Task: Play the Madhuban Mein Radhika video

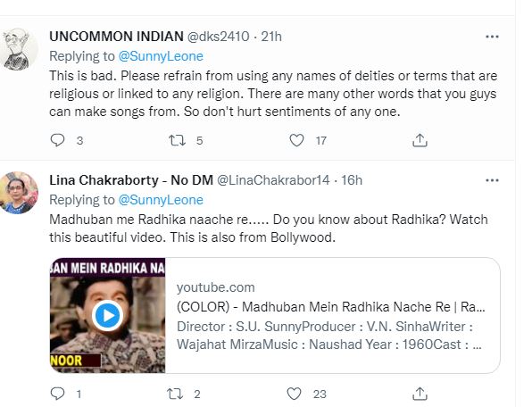Action: click(107, 316)
